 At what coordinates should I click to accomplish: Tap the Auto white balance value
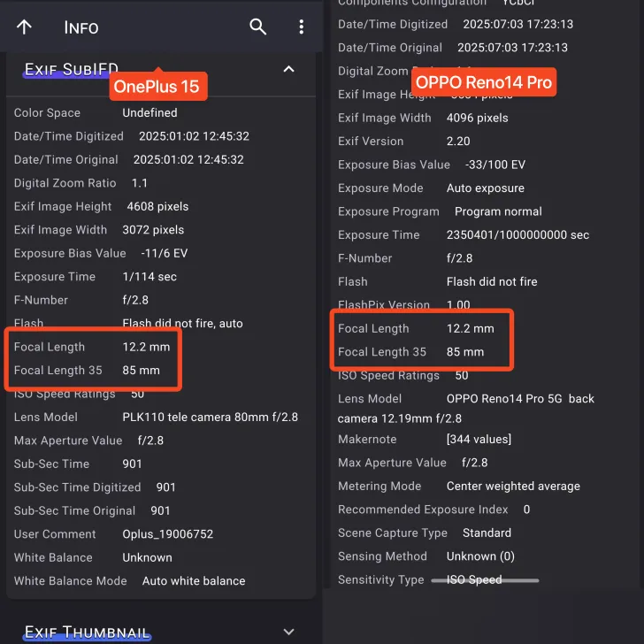click(x=194, y=581)
